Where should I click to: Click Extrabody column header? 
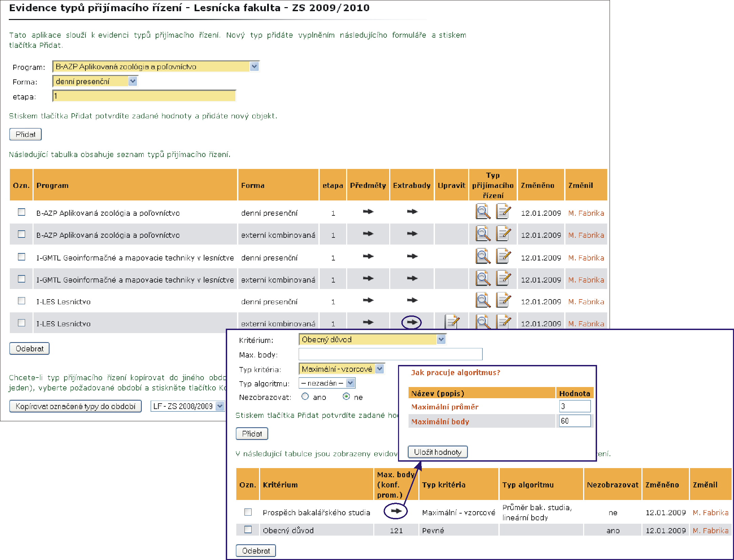(x=412, y=185)
